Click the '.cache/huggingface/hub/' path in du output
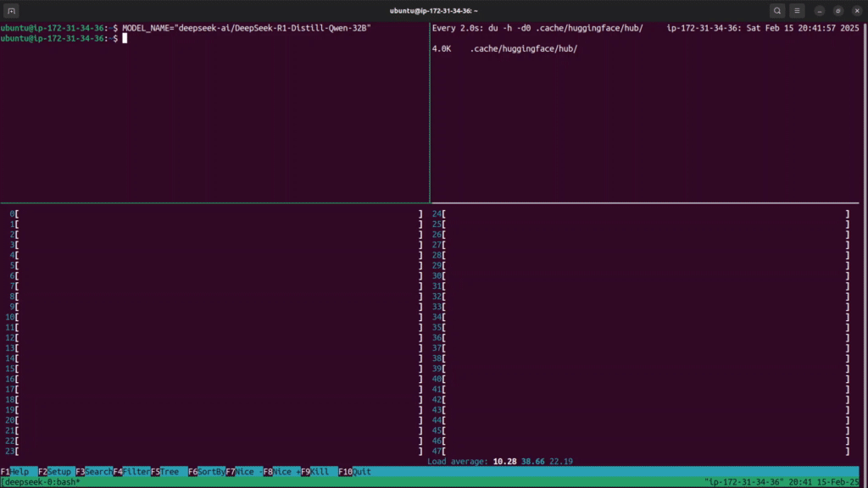This screenshot has width=868, height=488. click(524, 48)
